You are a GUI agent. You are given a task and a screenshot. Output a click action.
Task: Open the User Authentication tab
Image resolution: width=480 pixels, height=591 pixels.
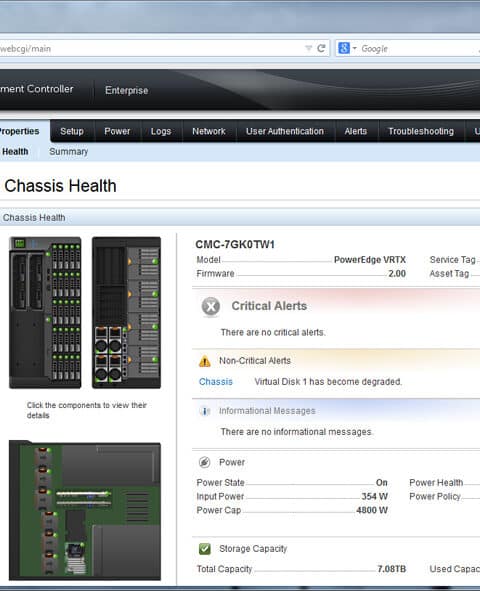click(x=285, y=131)
